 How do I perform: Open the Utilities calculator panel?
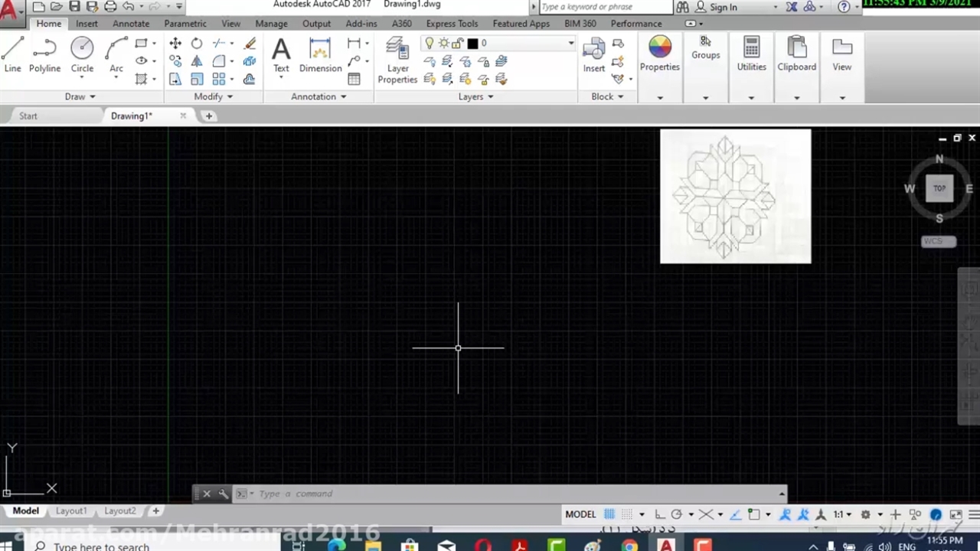751,54
